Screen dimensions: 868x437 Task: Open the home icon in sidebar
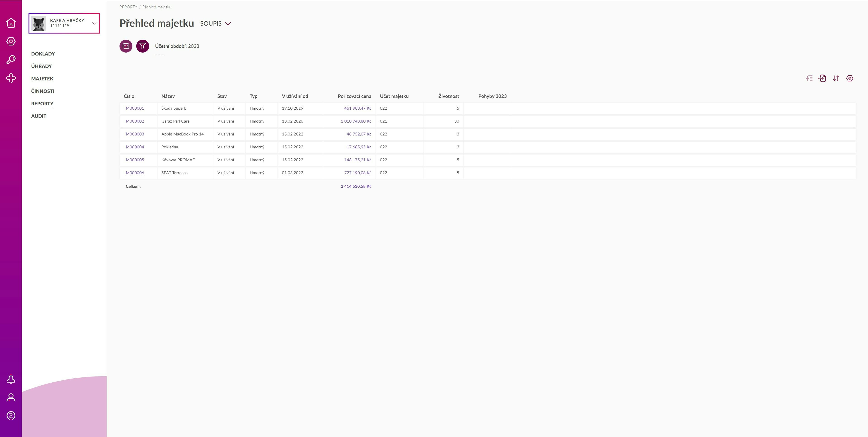point(11,23)
